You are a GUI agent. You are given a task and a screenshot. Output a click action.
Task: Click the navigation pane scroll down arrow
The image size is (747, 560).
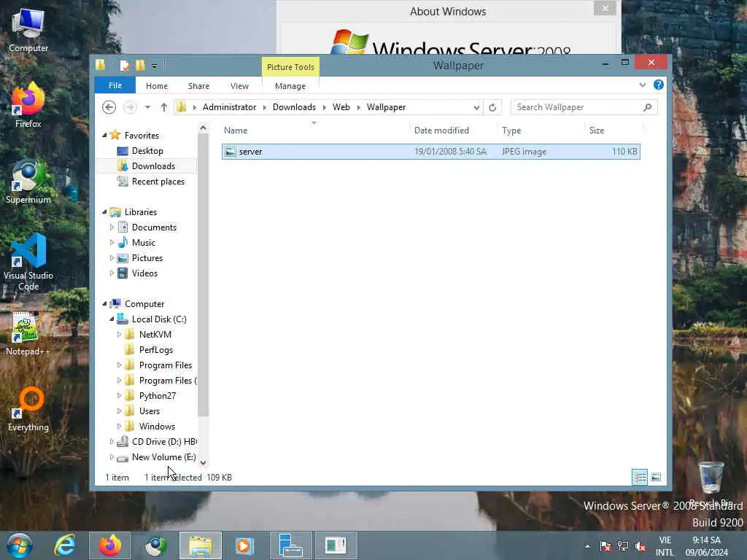click(x=203, y=462)
